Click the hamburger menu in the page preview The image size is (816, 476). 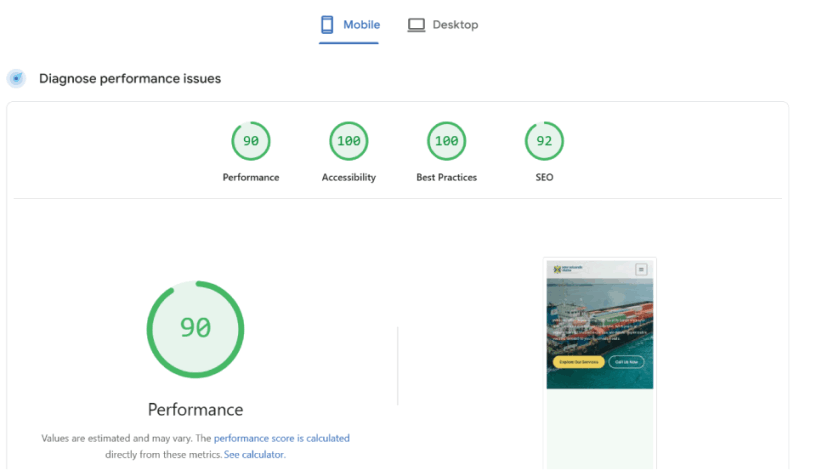point(641,269)
